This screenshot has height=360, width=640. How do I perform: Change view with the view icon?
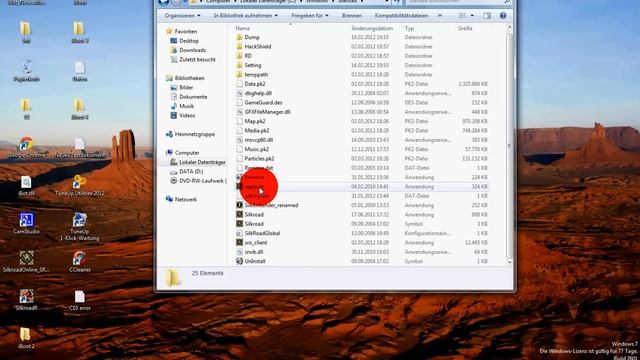click(462, 16)
